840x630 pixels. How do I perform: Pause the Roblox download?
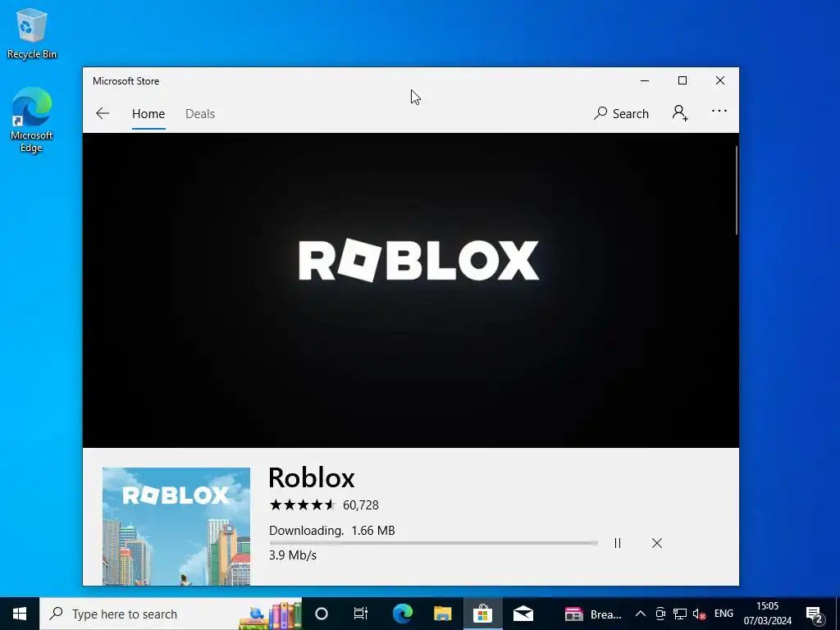pyautogui.click(x=618, y=543)
